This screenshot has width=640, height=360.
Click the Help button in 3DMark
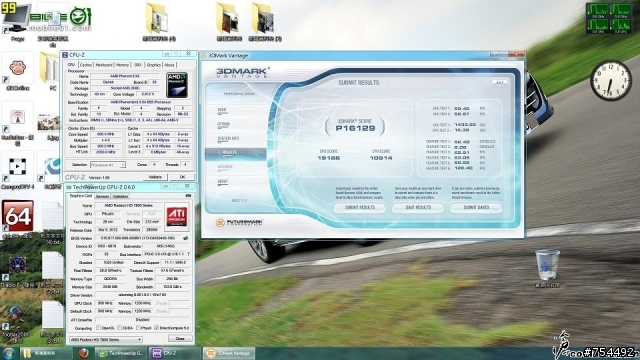499,82
